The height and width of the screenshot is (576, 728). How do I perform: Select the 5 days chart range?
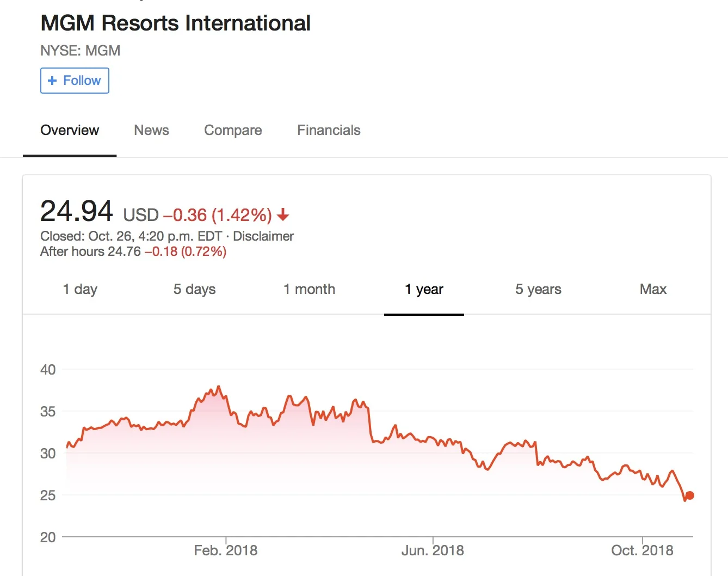(194, 289)
